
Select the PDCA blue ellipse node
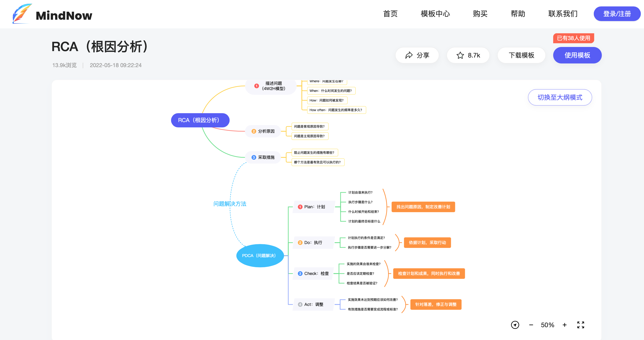point(260,255)
